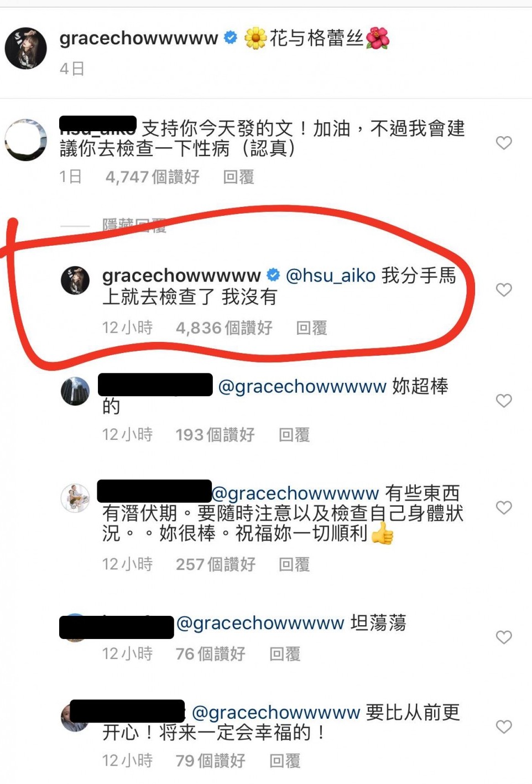Collapse replies with 隱藏回覆
This screenshot has width=532, height=784.
pyautogui.click(x=134, y=225)
